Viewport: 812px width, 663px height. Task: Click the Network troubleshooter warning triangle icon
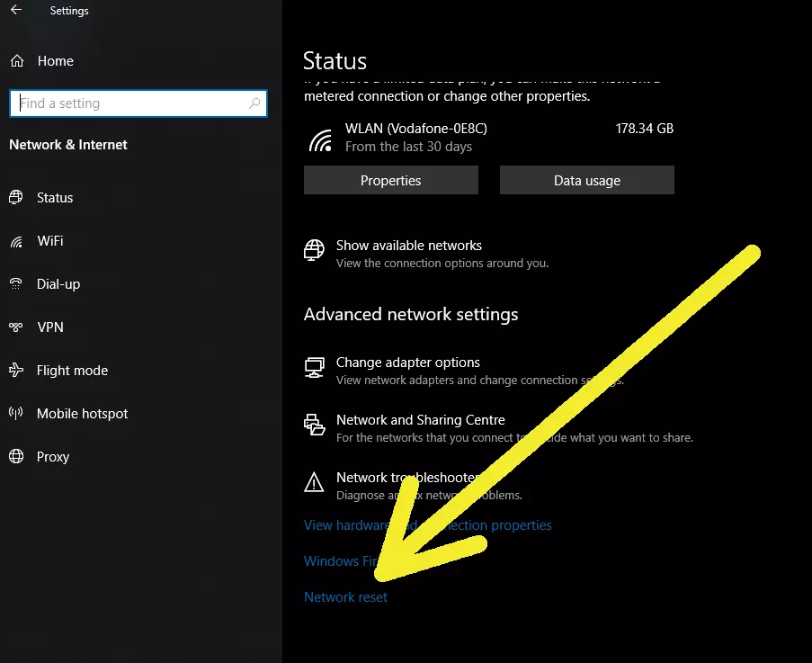(x=314, y=482)
